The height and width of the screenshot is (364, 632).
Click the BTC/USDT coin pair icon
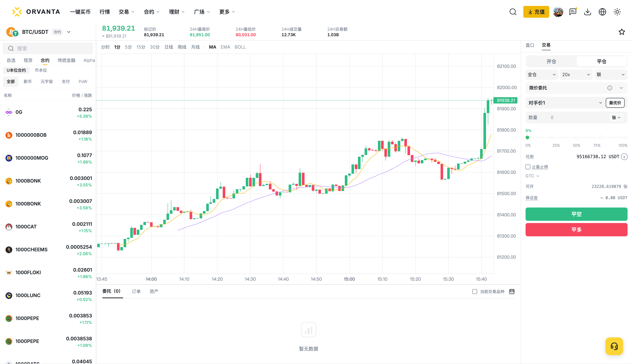click(12, 32)
